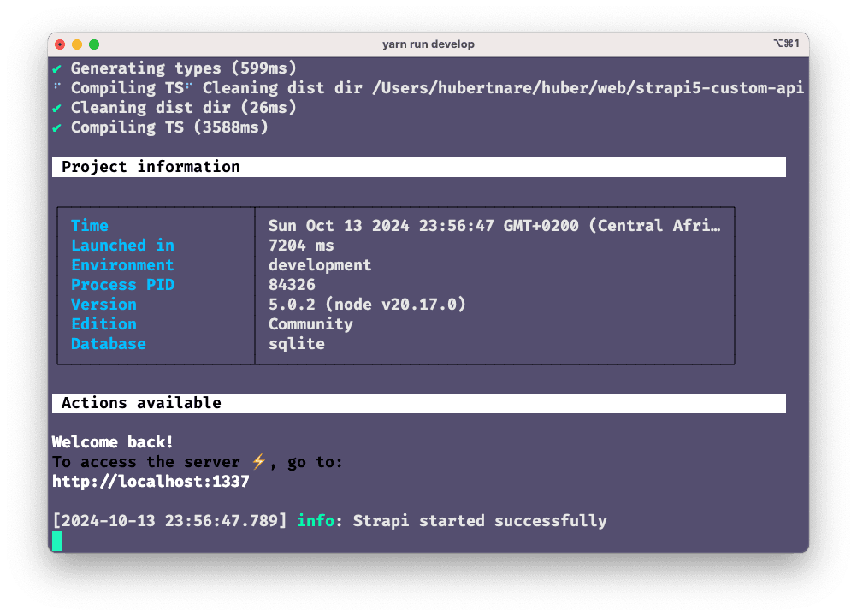Viewport: 857px width, 616px height.
Task: Click 'Strapi started successfully' message
Action: click(x=480, y=521)
